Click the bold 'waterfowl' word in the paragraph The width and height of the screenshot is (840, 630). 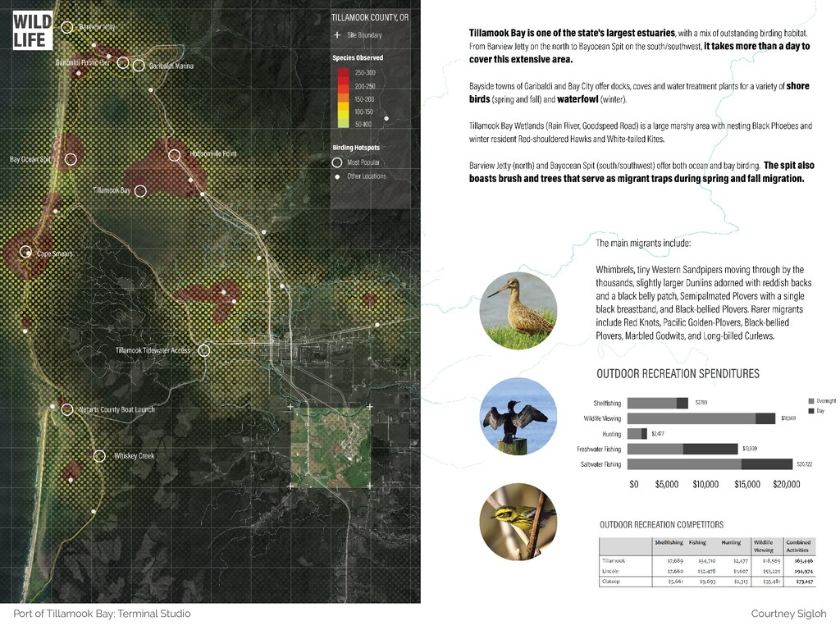(x=577, y=99)
